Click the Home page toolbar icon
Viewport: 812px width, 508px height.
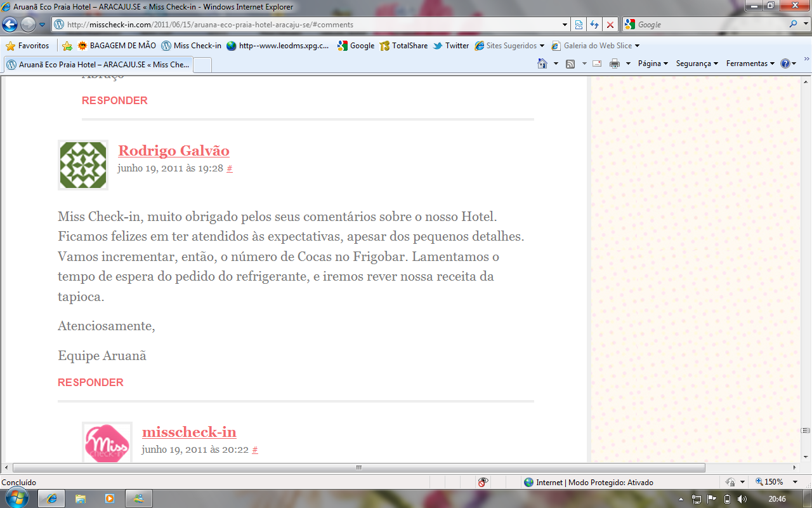(542, 63)
